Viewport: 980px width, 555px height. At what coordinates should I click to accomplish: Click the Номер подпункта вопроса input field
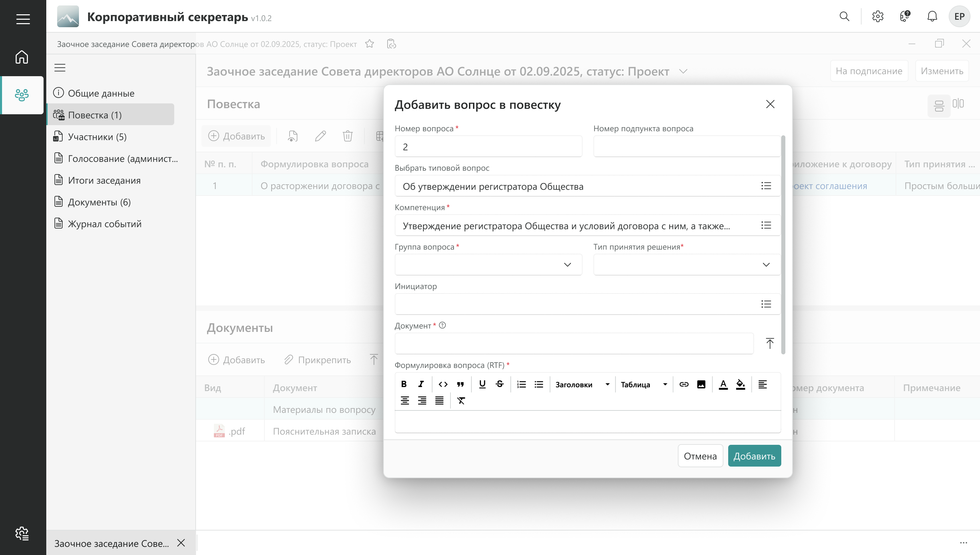[x=686, y=146]
